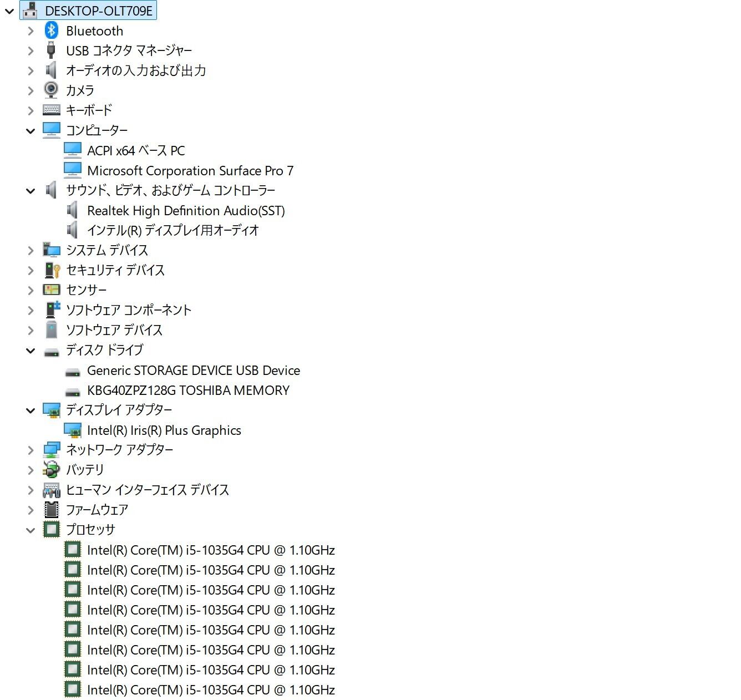Select the ファームウェア label
This screenshot has width=741, height=700.
click(97, 510)
